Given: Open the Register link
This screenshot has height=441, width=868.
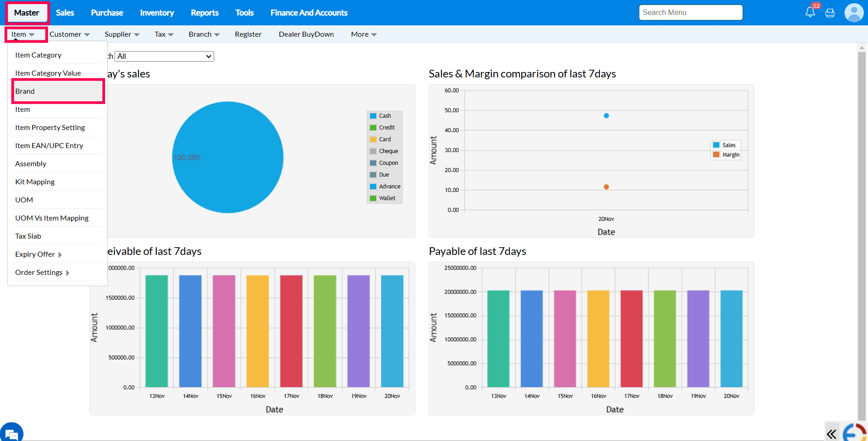Looking at the screenshot, I should (248, 34).
